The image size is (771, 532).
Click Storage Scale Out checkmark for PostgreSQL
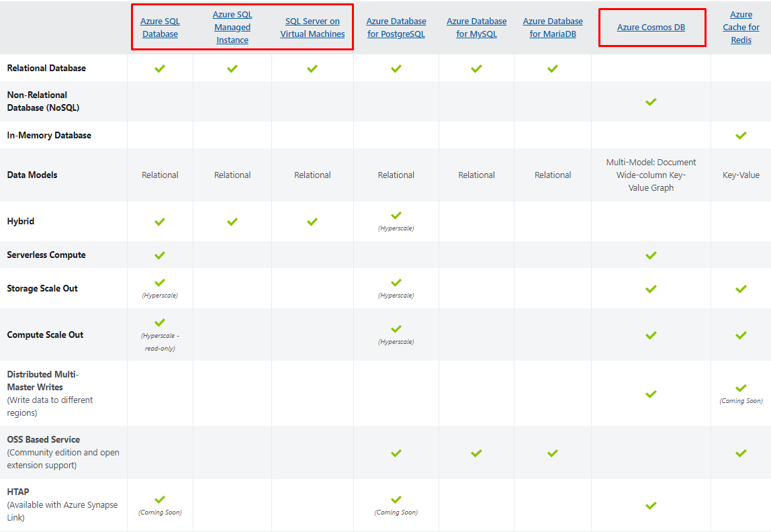396,283
